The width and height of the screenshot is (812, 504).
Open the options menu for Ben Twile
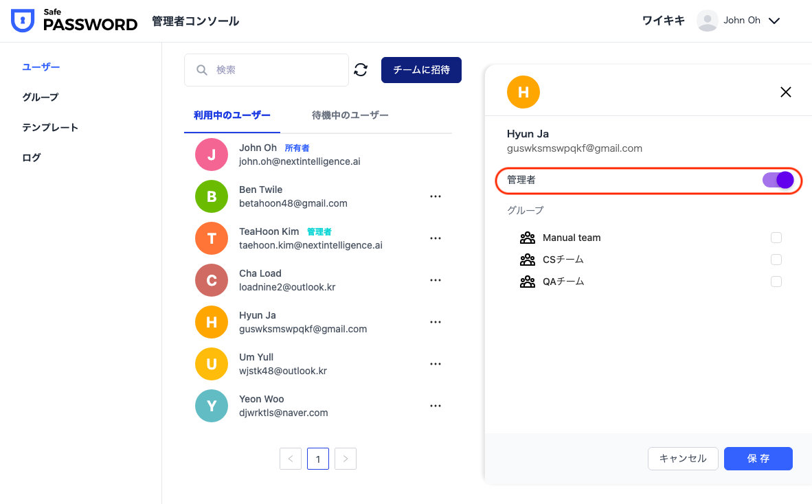(x=435, y=196)
